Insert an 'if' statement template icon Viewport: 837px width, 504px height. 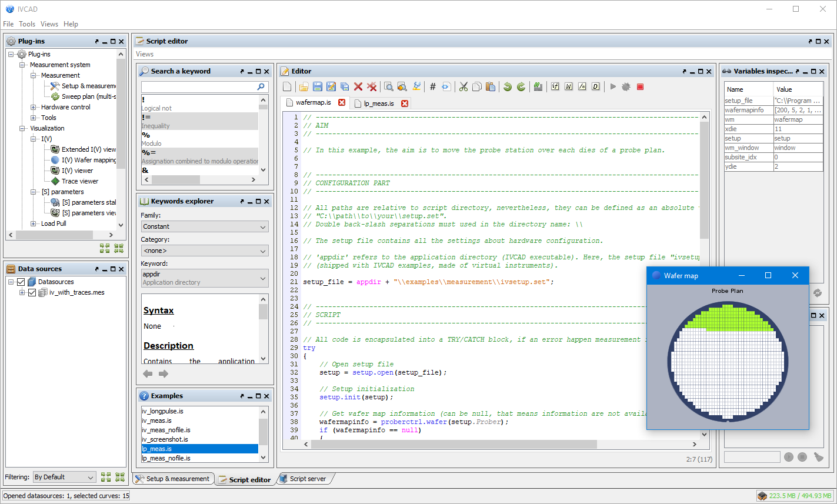pos(555,86)
